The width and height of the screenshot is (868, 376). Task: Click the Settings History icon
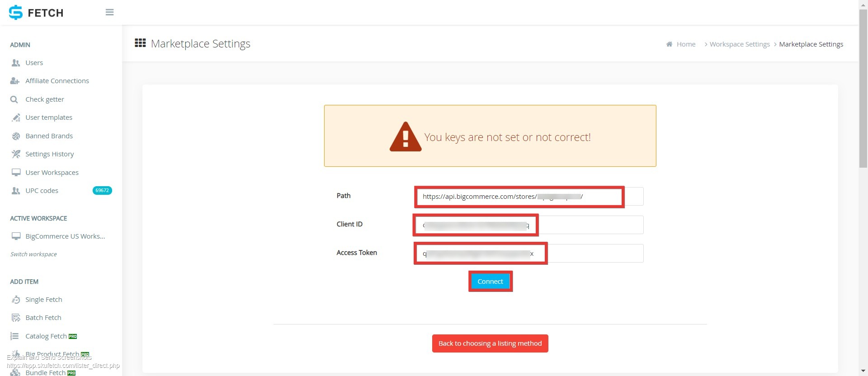coord(16,154)
